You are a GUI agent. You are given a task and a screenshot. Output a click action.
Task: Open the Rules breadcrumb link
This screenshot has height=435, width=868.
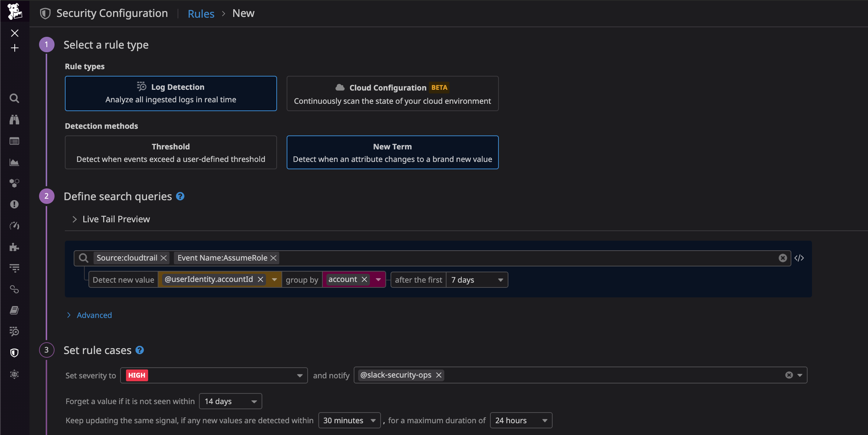click(201, 13)
